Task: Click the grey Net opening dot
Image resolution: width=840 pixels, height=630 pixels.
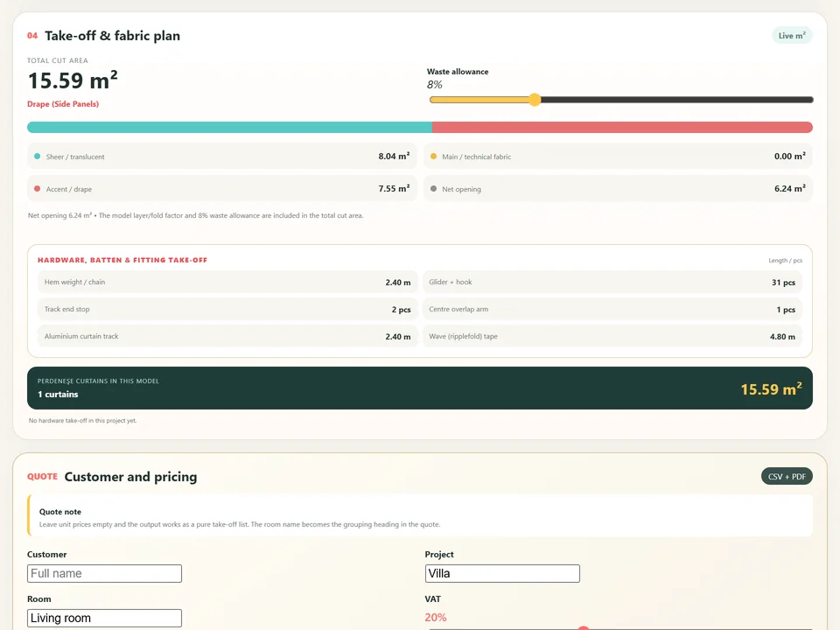Action: point(433,189)
